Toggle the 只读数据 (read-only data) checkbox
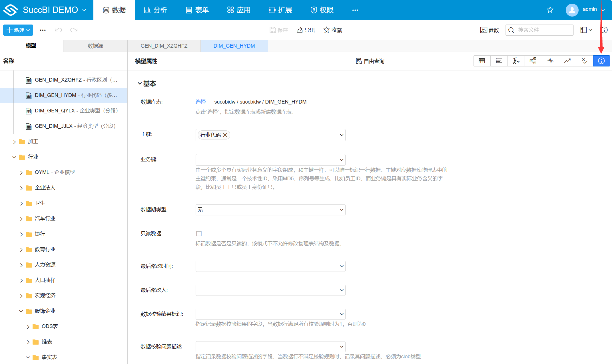Viewport: 612px width, 364px height. click(x=199, y=233)
